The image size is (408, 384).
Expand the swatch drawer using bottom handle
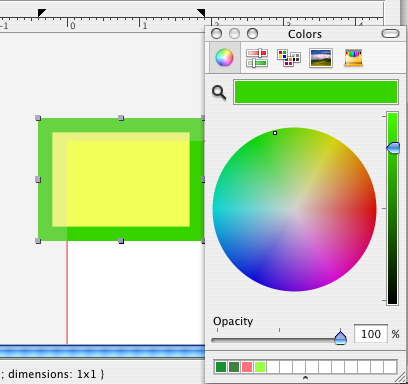[x=305, y=378]
